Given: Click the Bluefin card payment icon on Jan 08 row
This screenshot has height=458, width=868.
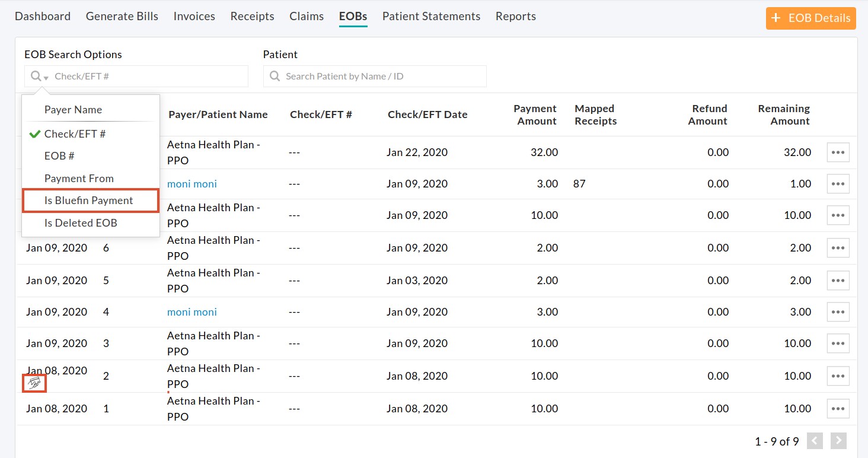Looking at the screenshot, I should point(34,383).
